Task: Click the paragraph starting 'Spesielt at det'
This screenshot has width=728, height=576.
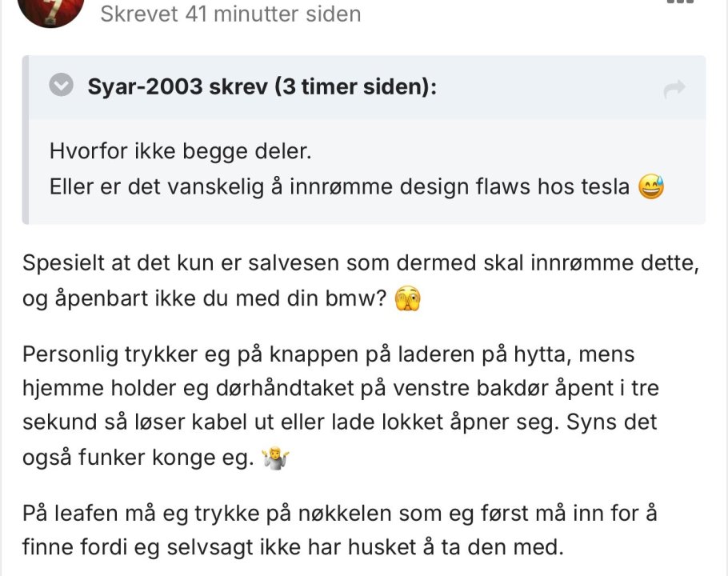Action: click(x=360, y=264)
